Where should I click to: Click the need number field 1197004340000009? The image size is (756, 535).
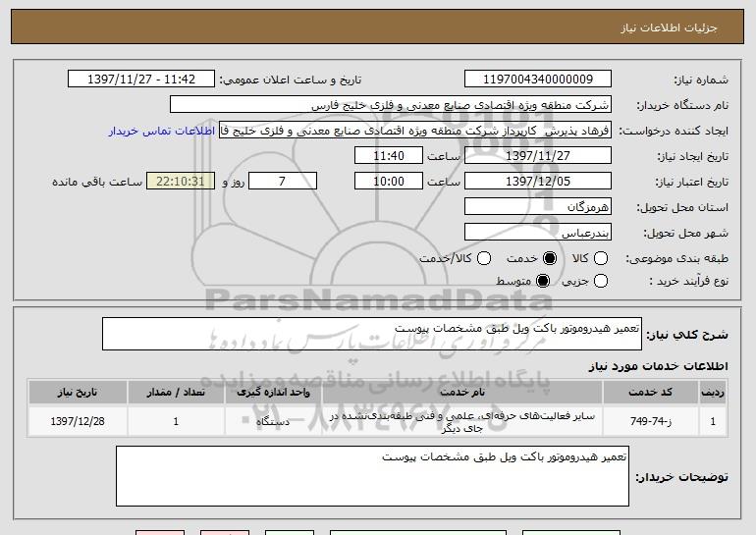[538, 80]
